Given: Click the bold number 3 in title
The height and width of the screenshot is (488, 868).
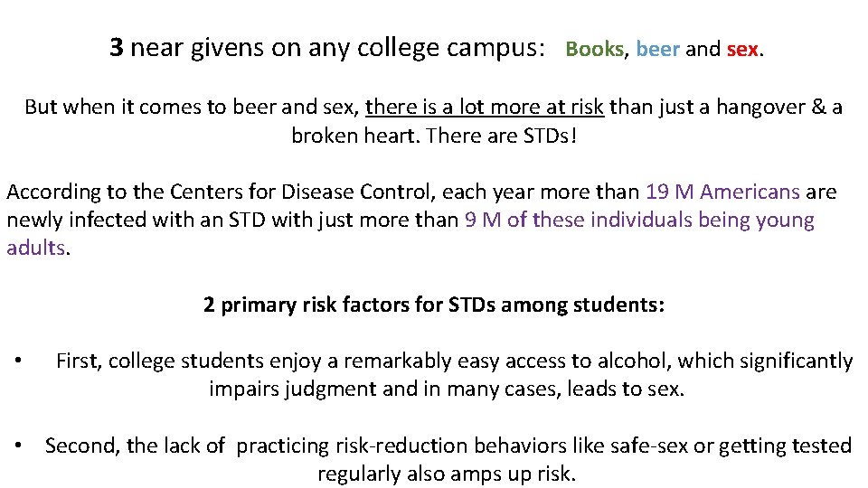Looking at the screenshot, I should point(117,48).
